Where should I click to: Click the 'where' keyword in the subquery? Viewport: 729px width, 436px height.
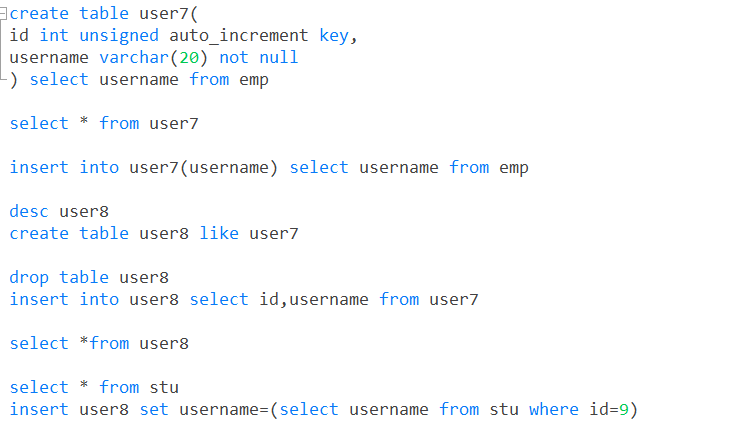(554, 410)
